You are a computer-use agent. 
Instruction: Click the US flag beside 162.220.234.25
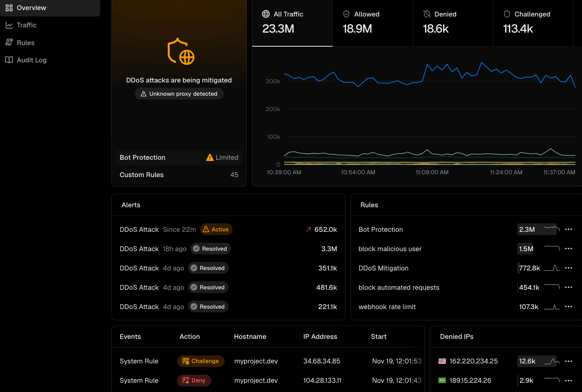point(443,361)
